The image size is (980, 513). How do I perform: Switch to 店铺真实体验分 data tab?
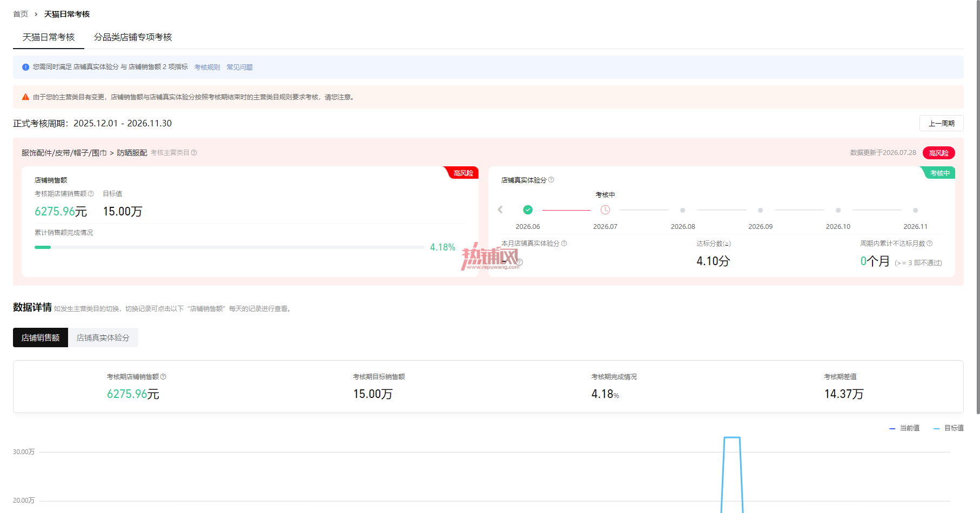[103, 337]
